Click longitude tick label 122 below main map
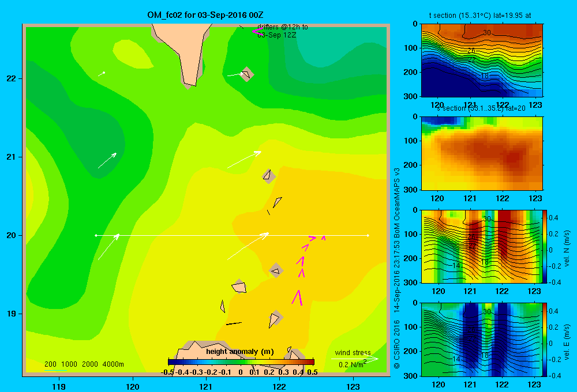The width and height of the screenshot is (577, 392). (280, 386)
